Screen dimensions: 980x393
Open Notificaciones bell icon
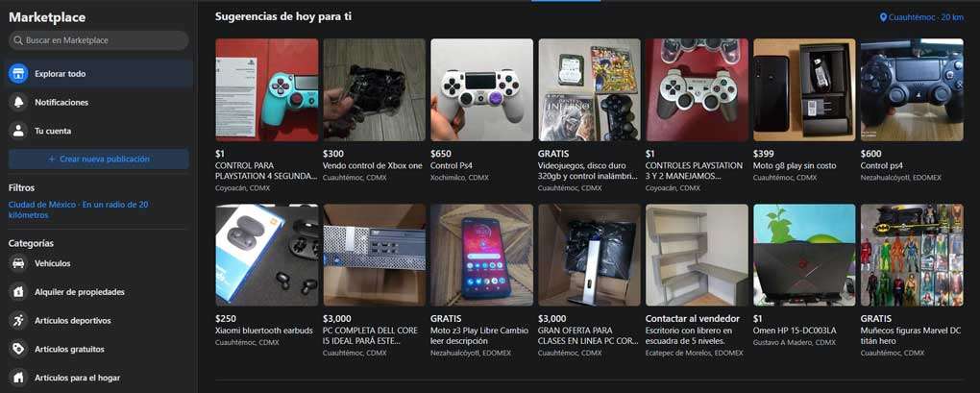pos(18,103)
